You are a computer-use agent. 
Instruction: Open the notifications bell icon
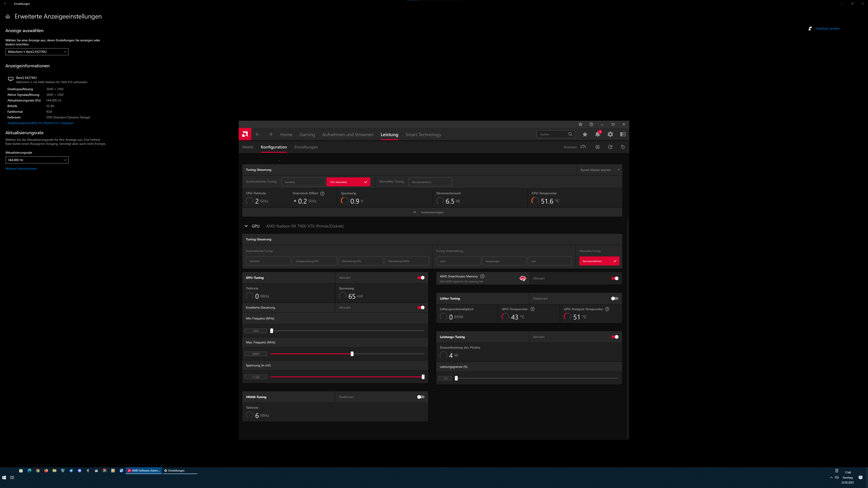coord(597,134)
